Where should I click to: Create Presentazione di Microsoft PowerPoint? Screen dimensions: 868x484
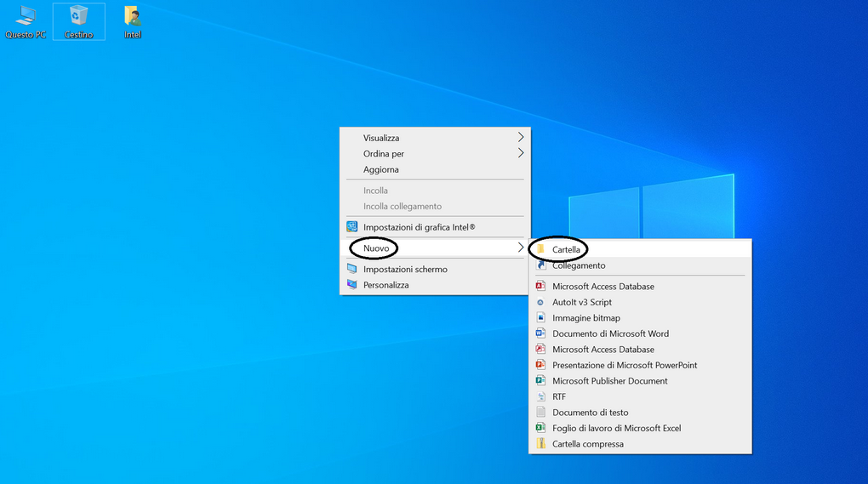[641, 365]
